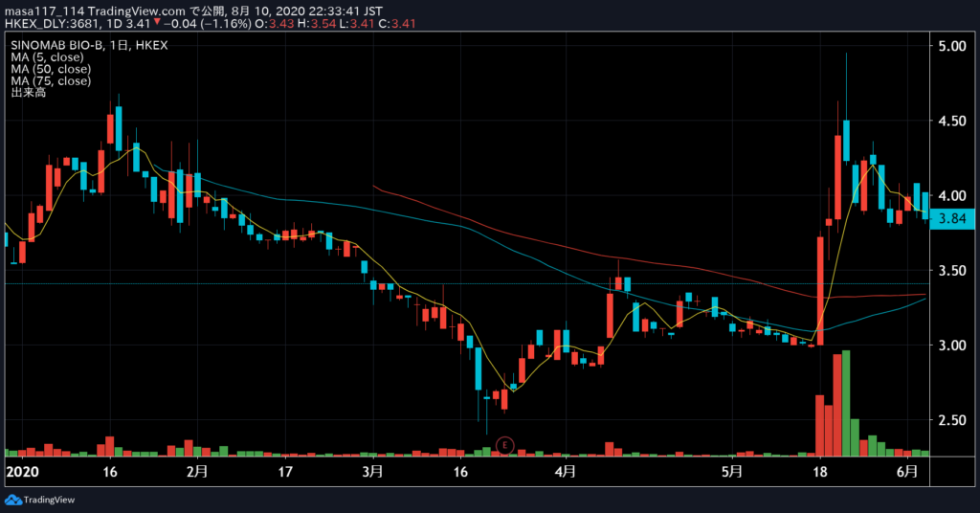Click the 18 date axis label

coord(819,472)
